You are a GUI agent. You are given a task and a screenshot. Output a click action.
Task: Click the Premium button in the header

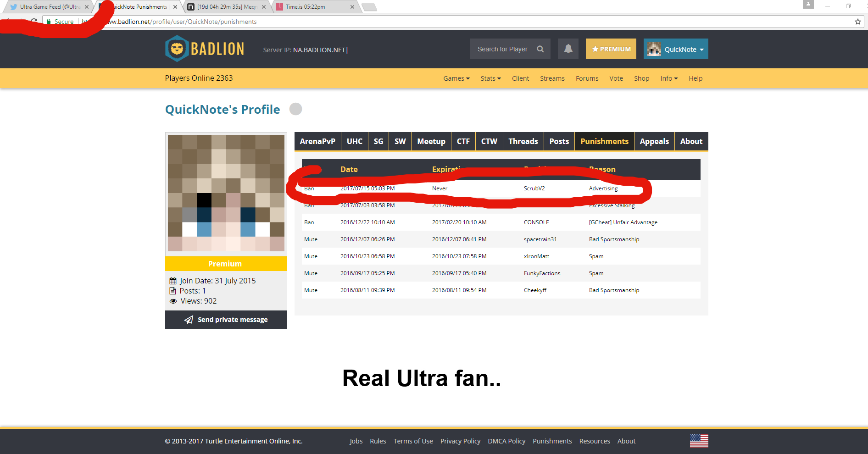611,49
